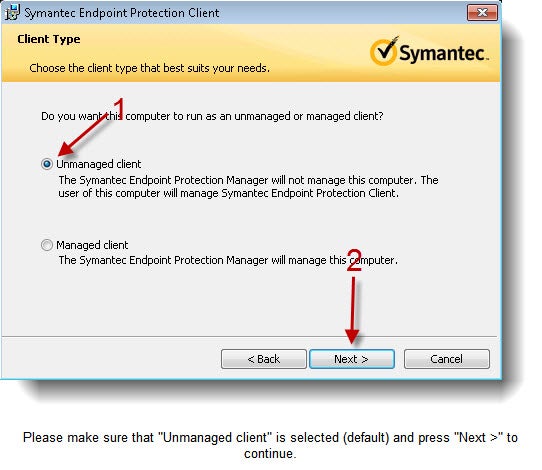This screenshot has width=542, height=470.
Task: Click the unmanaged client description paragraph
Action: point(248,187)
